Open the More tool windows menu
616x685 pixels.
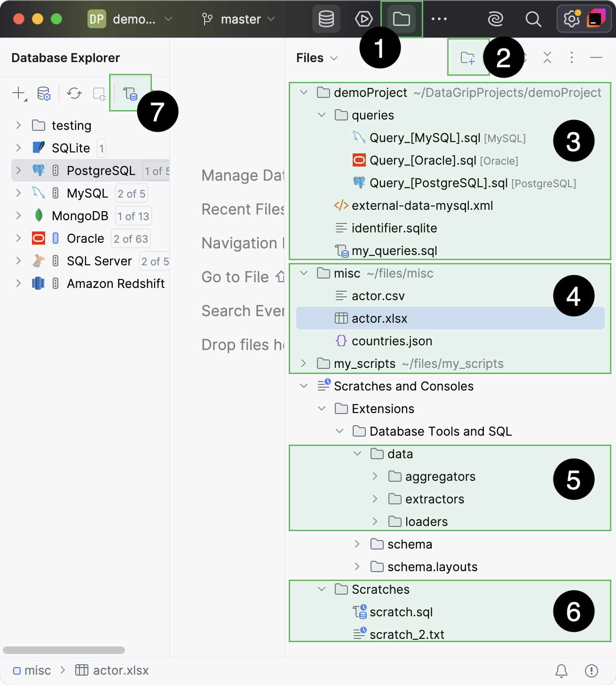point(440,19)
